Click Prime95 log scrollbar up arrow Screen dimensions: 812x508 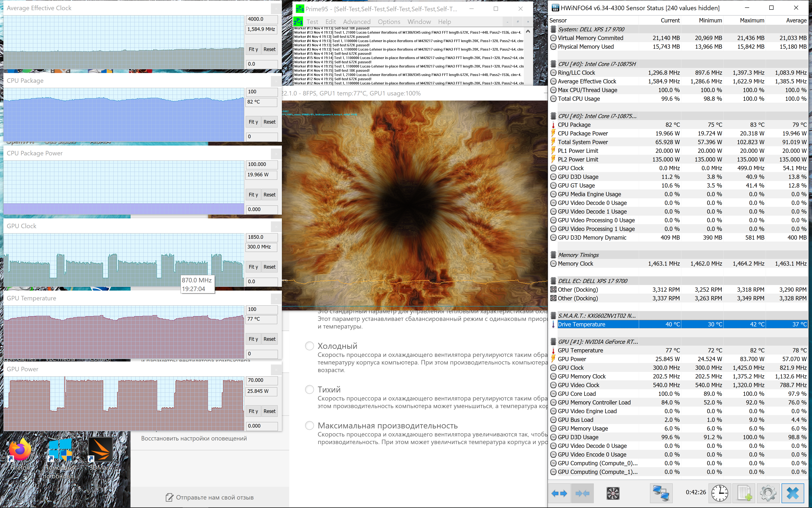click(528, 32)
